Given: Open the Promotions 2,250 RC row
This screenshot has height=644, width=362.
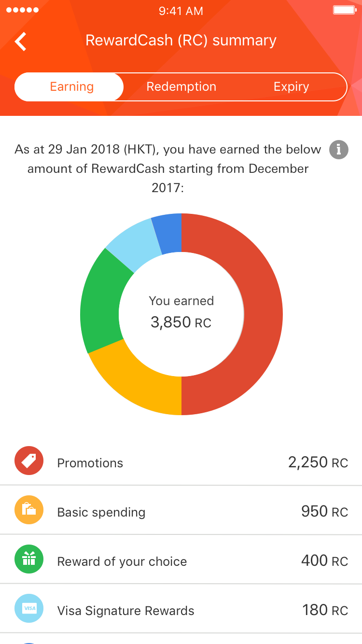Looking at the screenshot, I should point(181,461).
